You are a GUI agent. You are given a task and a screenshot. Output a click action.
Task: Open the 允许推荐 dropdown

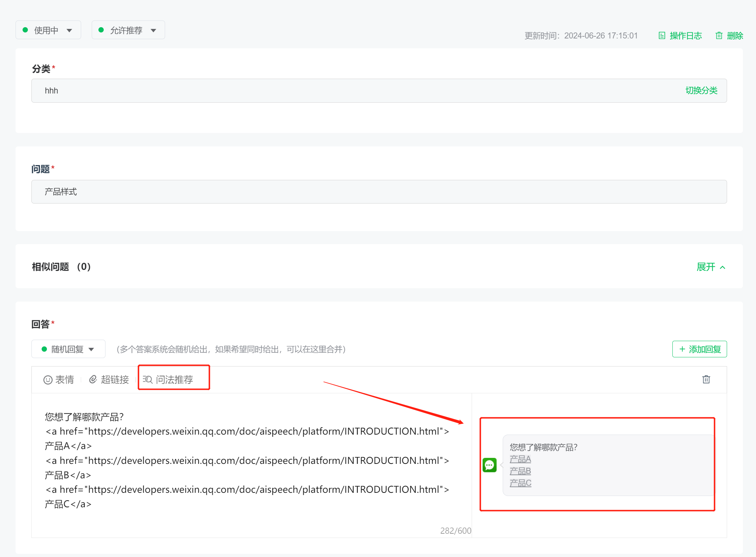128,30
